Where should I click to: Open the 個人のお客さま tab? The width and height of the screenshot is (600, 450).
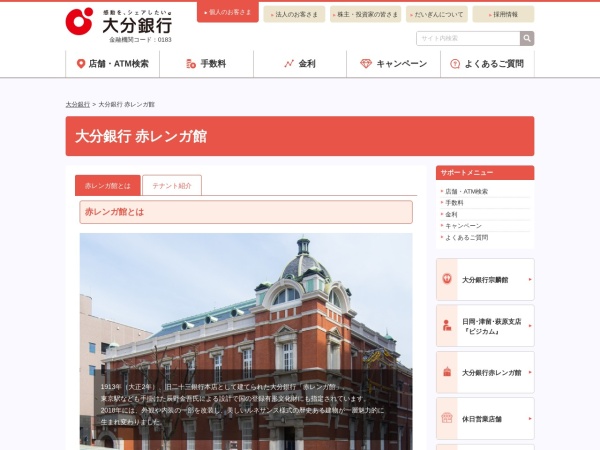click(228, 12)
